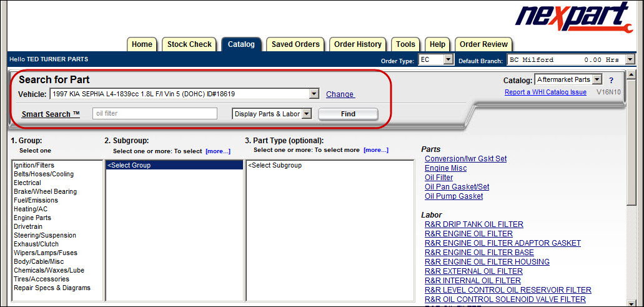Click the page scrollbar up arrow

click(x=632, y=76)
